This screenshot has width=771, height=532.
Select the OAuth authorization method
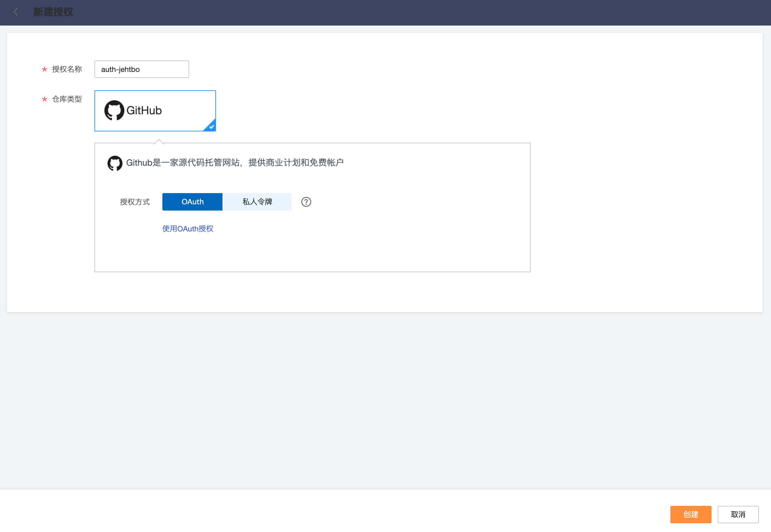point(192,202)
